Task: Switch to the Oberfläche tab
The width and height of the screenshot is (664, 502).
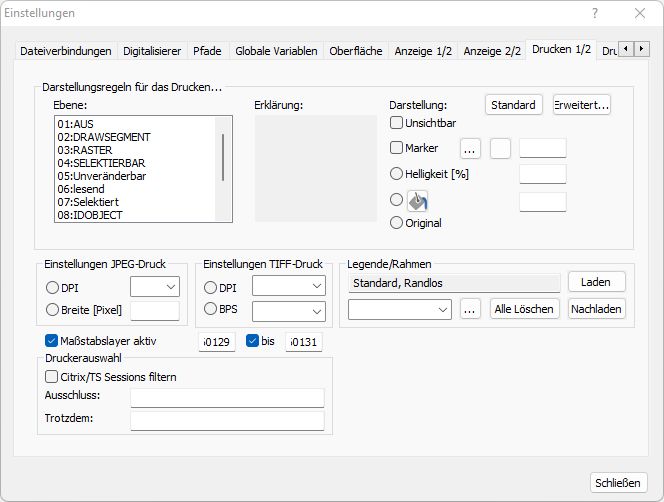Action: click(x=356, y=51)
